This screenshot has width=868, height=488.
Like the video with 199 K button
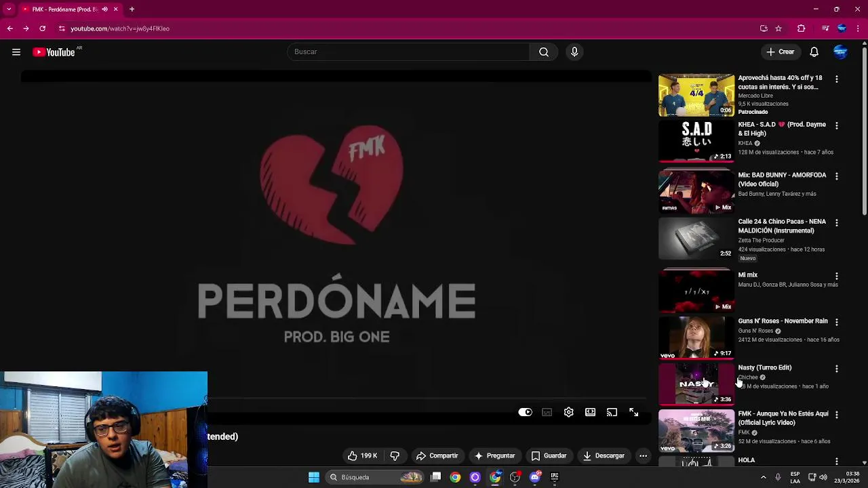(x=362, y=455)
